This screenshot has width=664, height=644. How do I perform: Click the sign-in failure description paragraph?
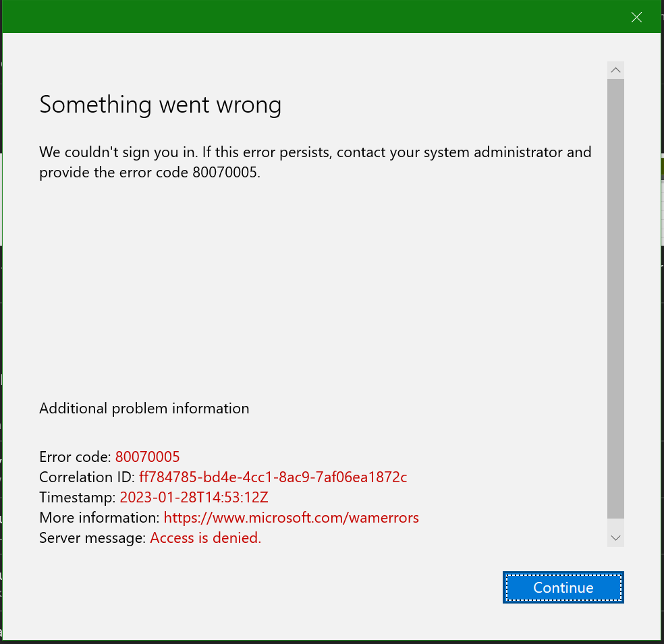pos(314,162)
